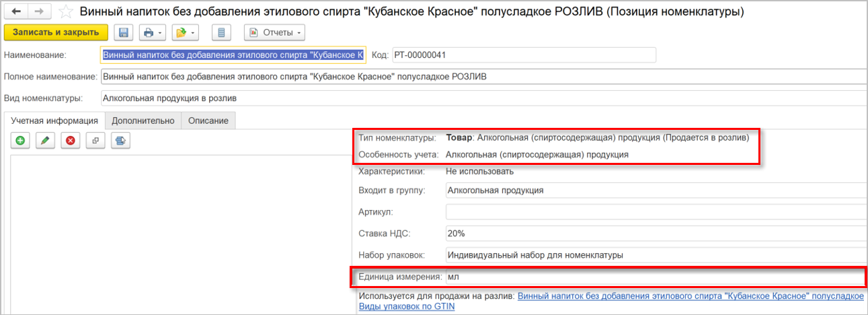Expand the folder with green arrow dropdown

[184, 32]
